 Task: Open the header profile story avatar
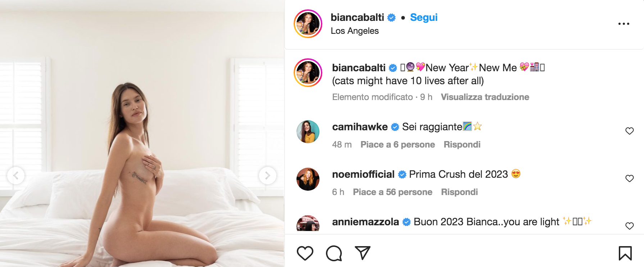click(x=308, y=24)
